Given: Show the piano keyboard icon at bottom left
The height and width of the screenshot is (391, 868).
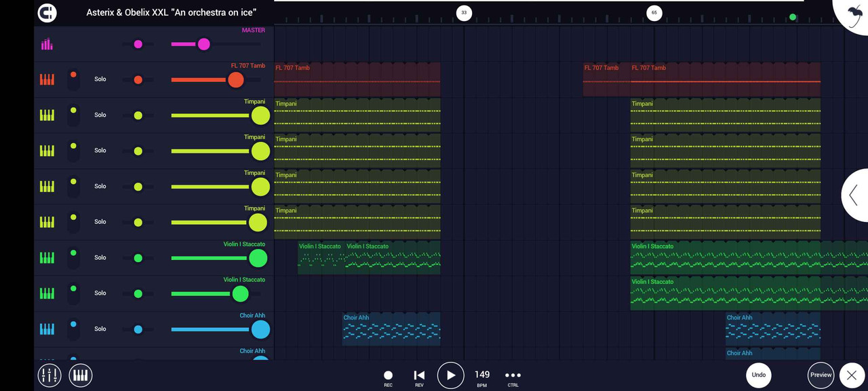Looking at the screenshot, I should (x=81, y=375).
